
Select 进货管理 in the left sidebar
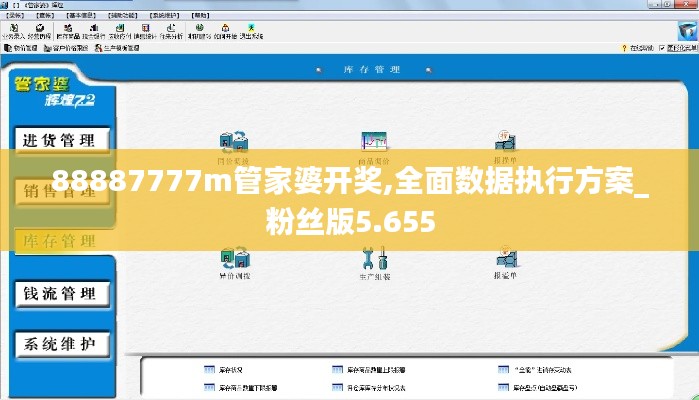pyautogui.click(x=59, y=140)
